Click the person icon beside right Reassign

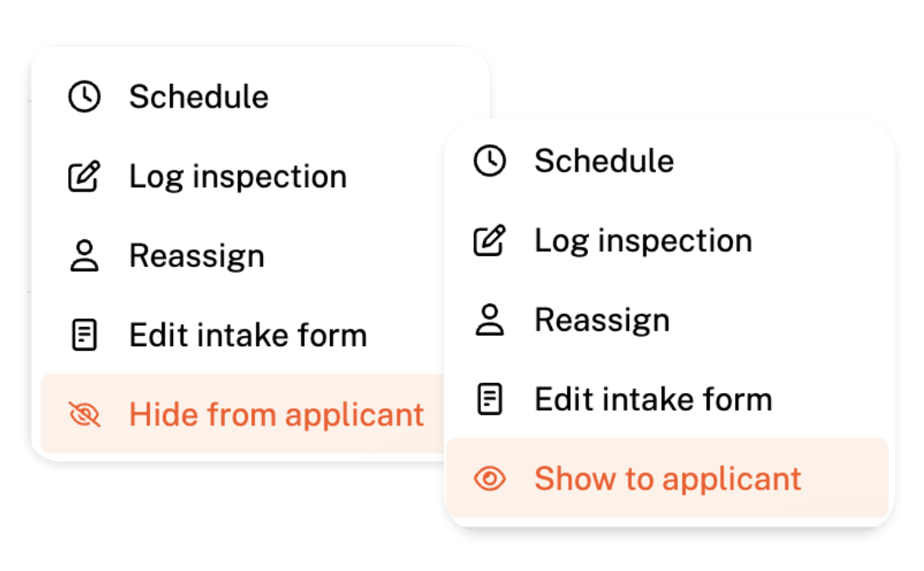[x=490, y=321]
